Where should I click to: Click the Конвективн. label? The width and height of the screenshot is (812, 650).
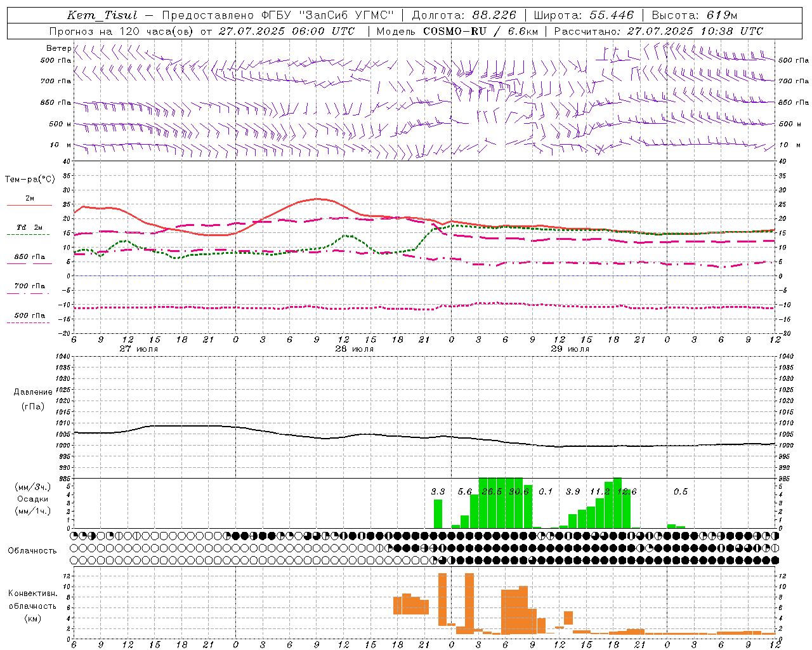(x=32, y=594)
